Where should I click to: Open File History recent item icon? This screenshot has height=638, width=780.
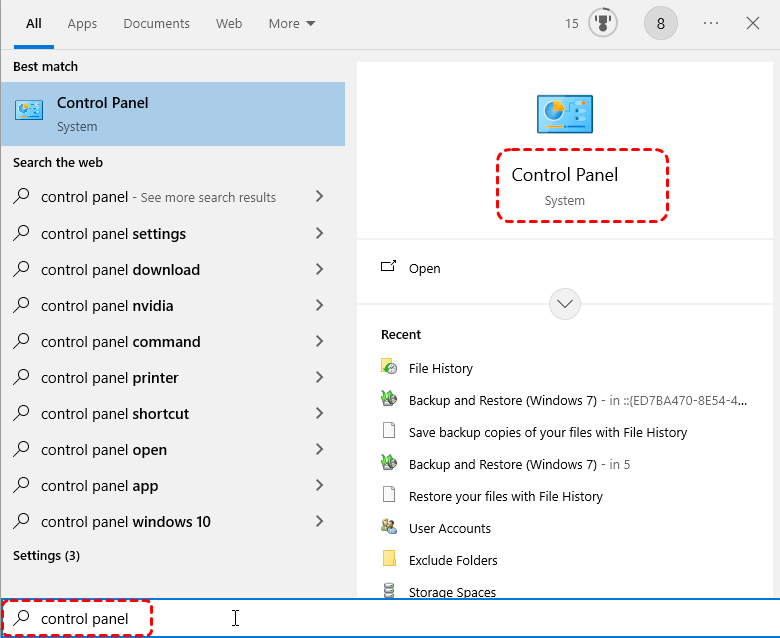tap(389, 366)
